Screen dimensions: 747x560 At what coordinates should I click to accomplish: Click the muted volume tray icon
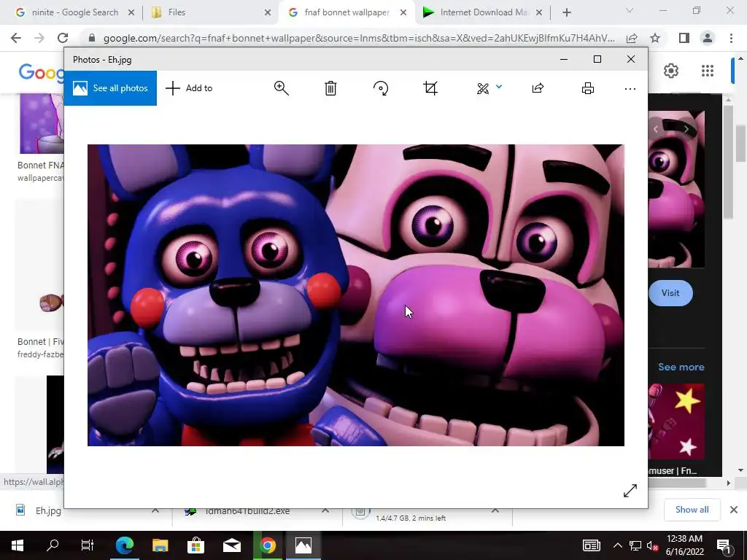652,546
